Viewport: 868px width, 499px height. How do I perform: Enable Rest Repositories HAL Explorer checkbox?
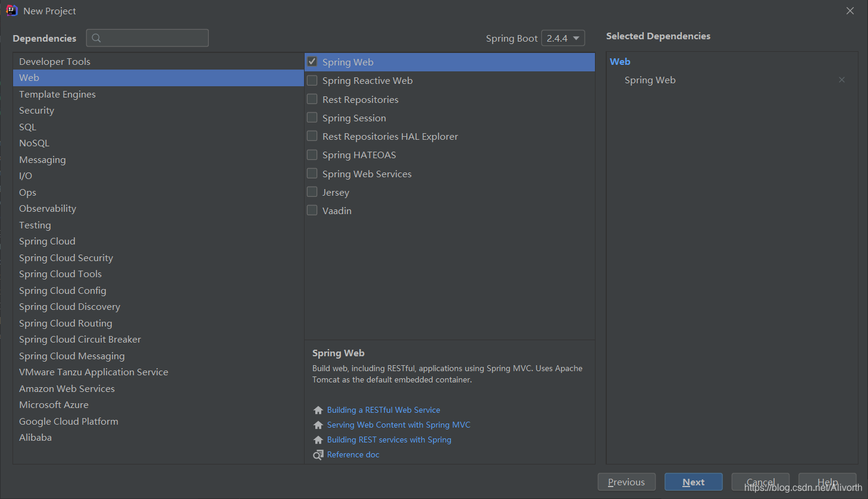point(312,136)
